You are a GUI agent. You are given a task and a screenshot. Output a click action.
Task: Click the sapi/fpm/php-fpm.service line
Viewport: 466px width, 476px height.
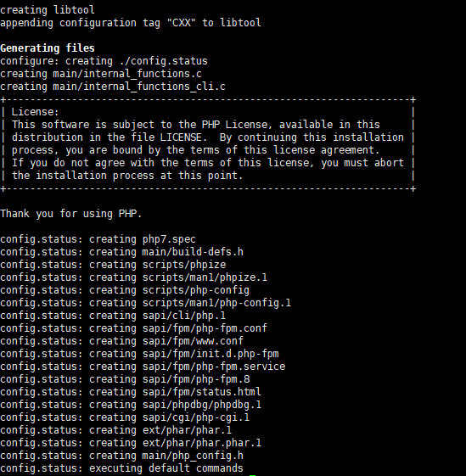pos(143,367)
